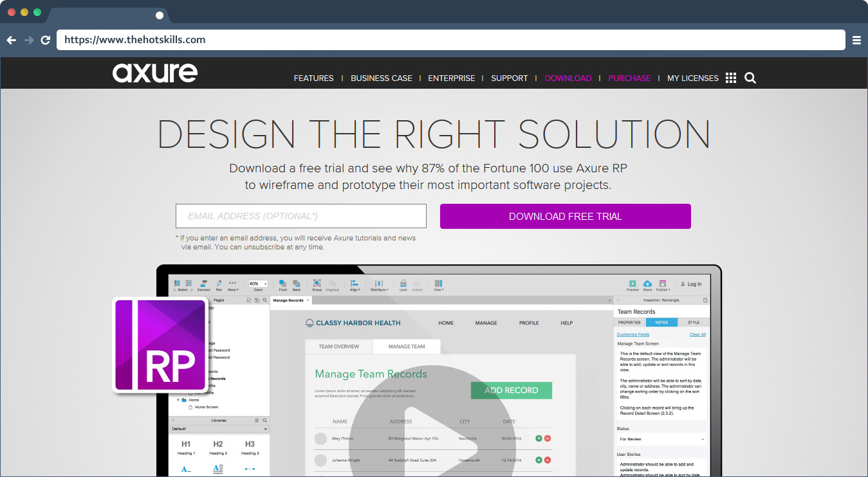Open MY LICENSES link
The image size is (868, 477).
pos(692,78)
